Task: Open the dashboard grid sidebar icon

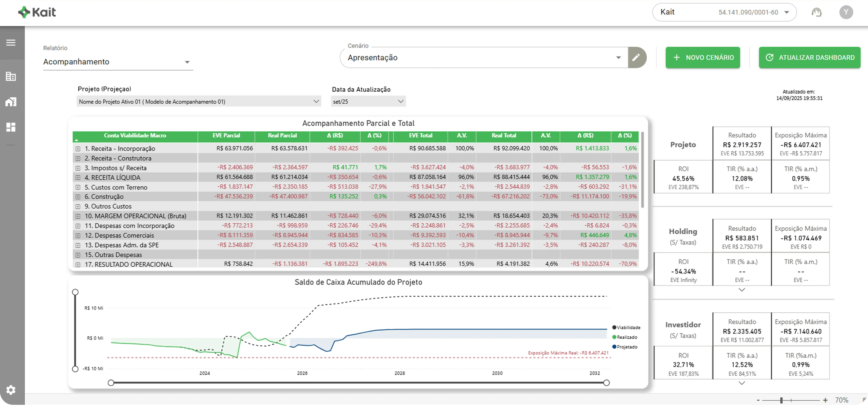Action: click(x=11, y=127)
